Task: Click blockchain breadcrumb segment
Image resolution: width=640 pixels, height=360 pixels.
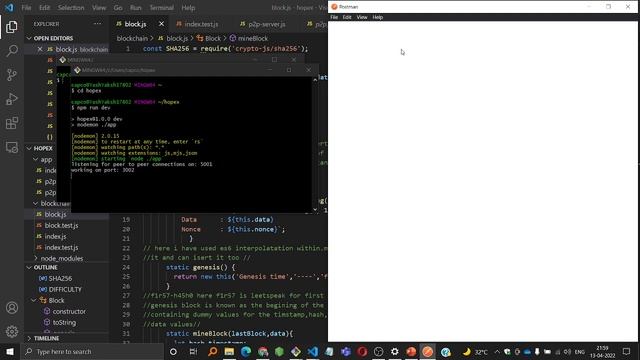Action: (x=132, y=38)
